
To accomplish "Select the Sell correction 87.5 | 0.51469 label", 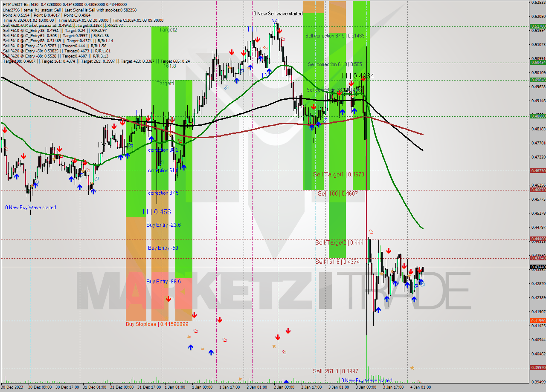I will pos(335,36).
